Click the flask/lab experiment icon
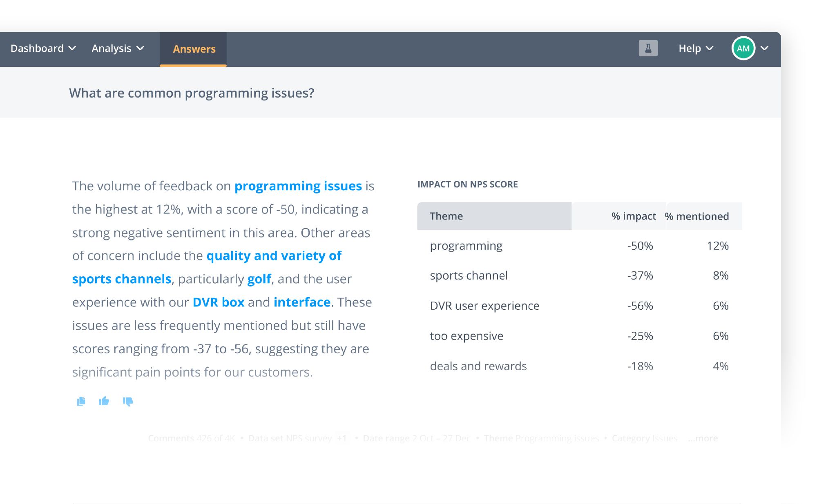Screen dimensions: 817x504 pyautogui.click(x=648, y=49)
